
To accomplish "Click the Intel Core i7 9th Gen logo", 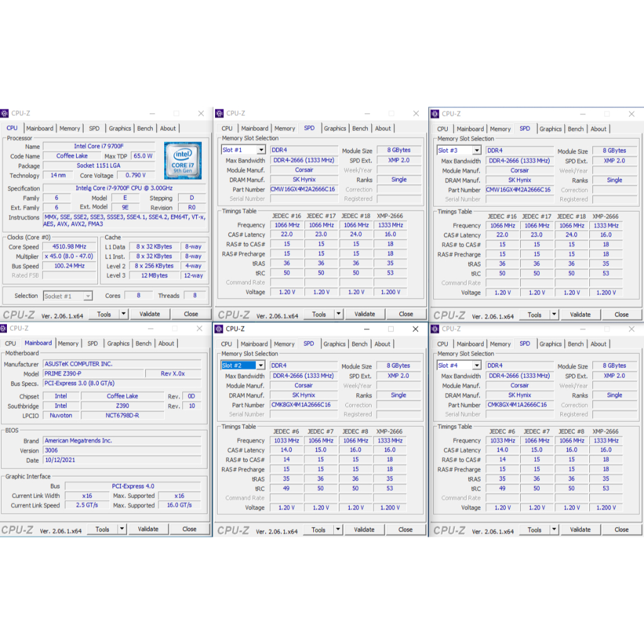I will pyautogui.click(x=182, y=160).
